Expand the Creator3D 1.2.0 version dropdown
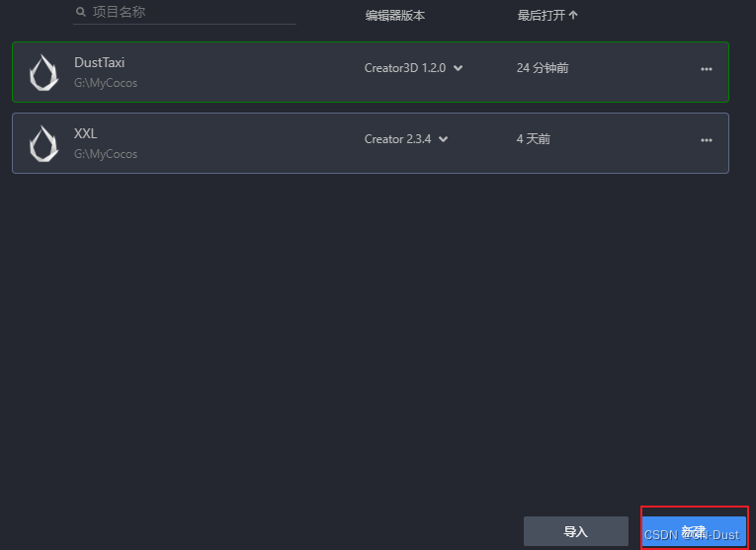The height and width of the screenshot is (550, 756). click(458, 68)
